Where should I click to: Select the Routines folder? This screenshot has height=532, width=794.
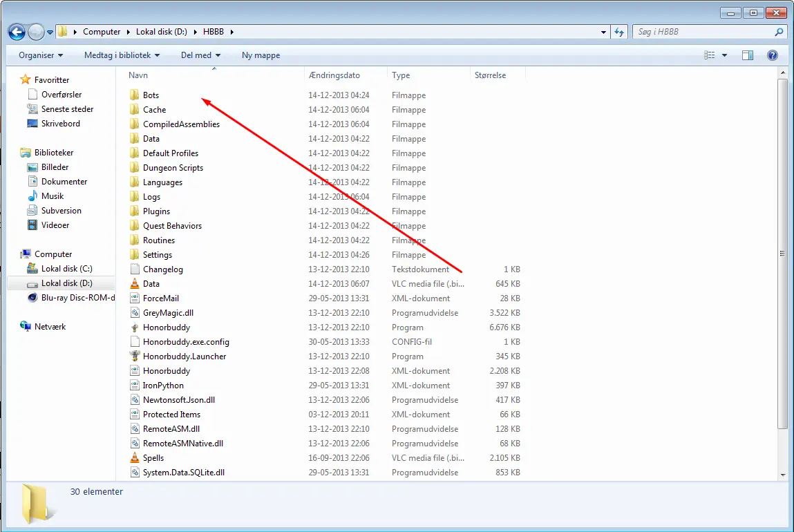(158, 240)
